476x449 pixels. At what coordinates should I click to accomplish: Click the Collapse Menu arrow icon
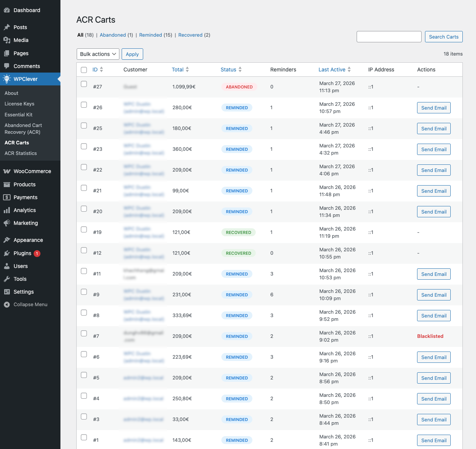point(7,305)
